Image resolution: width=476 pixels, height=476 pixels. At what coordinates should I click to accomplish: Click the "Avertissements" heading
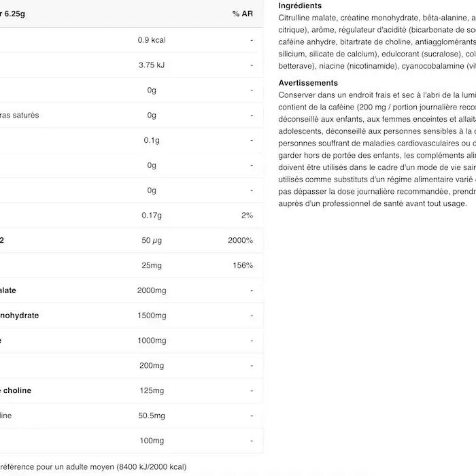pyautogui.click(x=308, y=83)
